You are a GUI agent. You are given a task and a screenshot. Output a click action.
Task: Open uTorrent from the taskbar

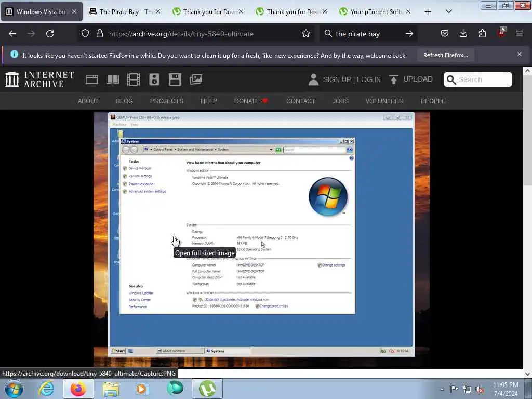(x=207, y=389)
